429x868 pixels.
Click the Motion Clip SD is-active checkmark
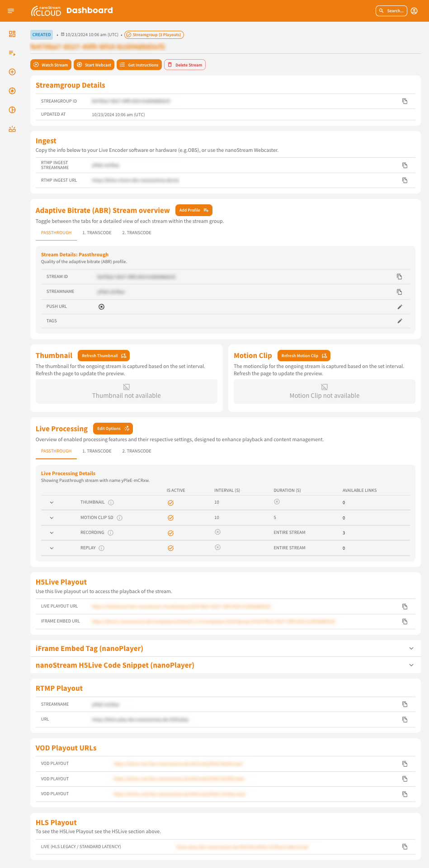tap(171, 518)
